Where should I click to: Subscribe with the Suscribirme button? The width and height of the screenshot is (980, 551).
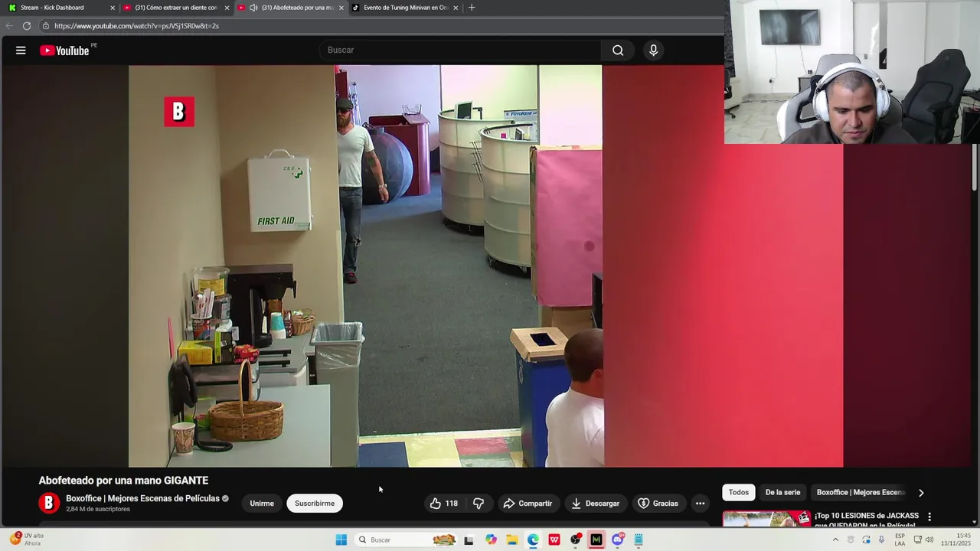tap(315, 504)
